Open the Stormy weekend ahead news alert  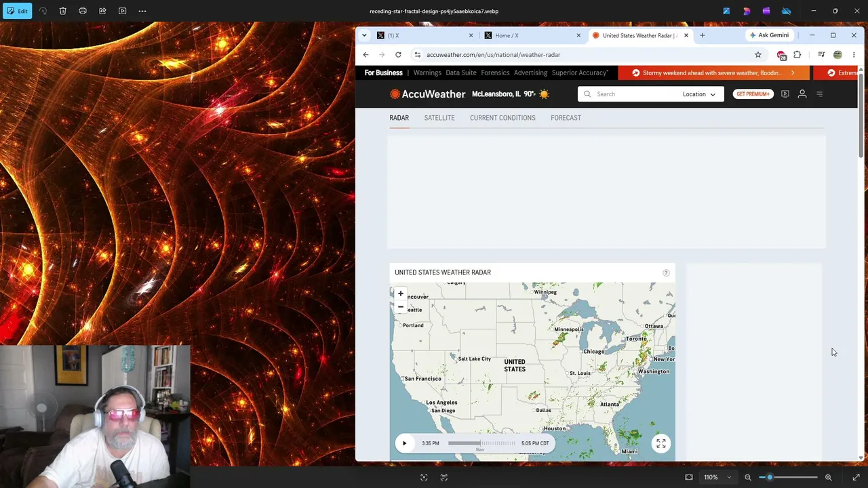click(x=713, y=73)
